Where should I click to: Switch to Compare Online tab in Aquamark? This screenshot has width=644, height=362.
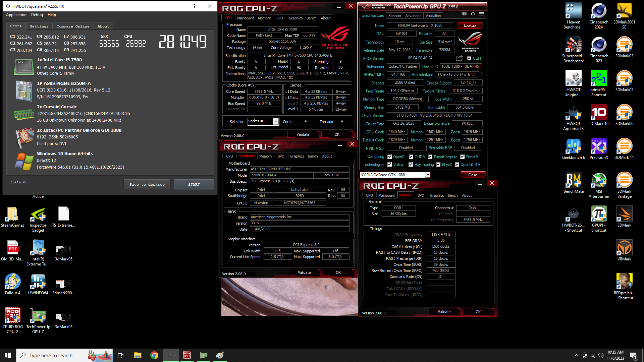[73, 26]
